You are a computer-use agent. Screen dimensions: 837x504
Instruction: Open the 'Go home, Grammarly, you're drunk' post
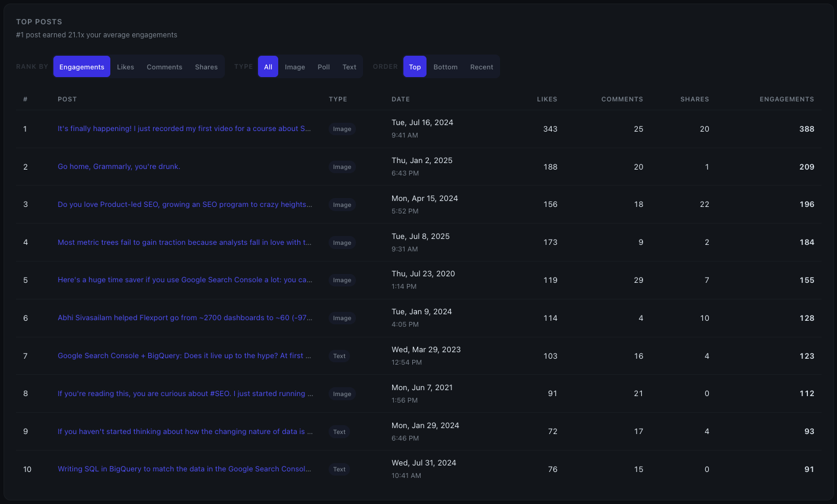[119, 167]
